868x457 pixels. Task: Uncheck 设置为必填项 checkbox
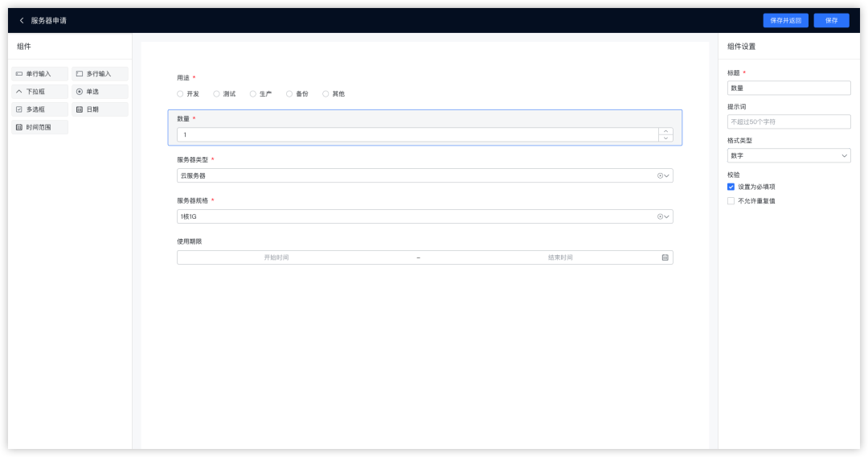731,187
